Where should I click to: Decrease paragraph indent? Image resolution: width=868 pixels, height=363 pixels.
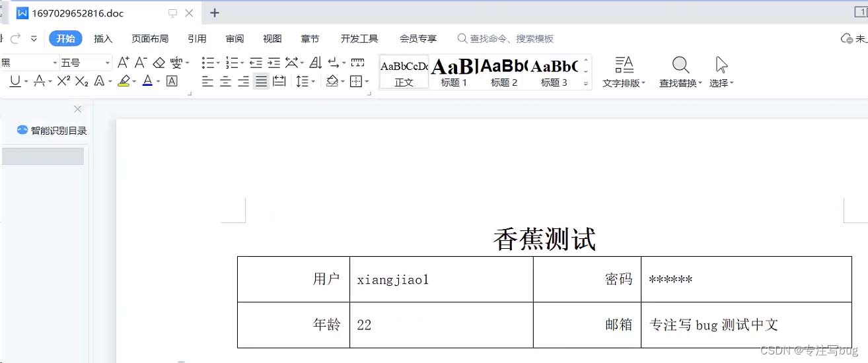tap(256, 63)
